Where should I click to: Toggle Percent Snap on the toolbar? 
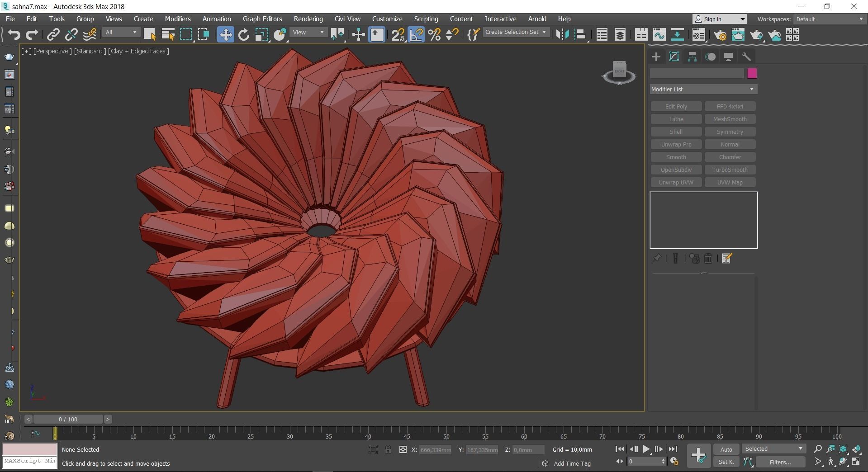[x=434, y=35]
